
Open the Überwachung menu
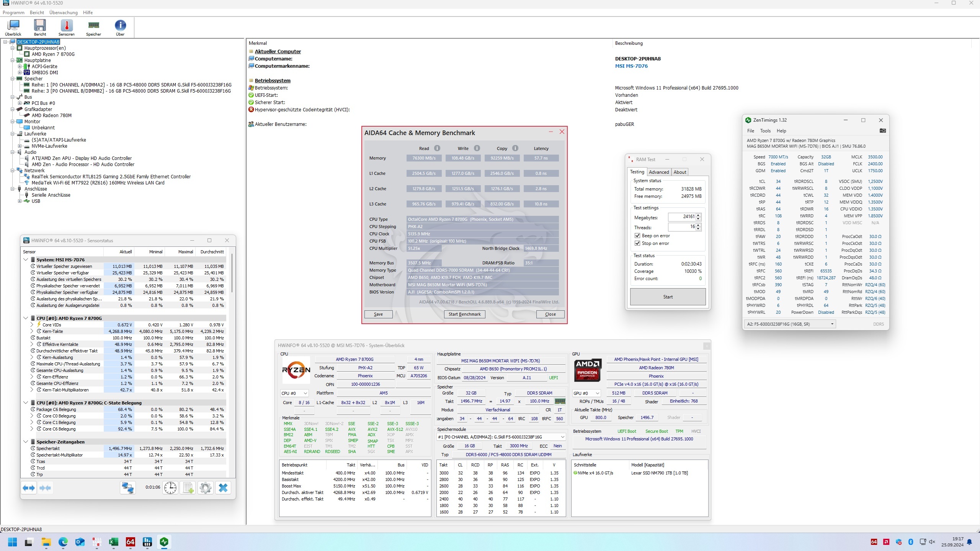(63, 12)
